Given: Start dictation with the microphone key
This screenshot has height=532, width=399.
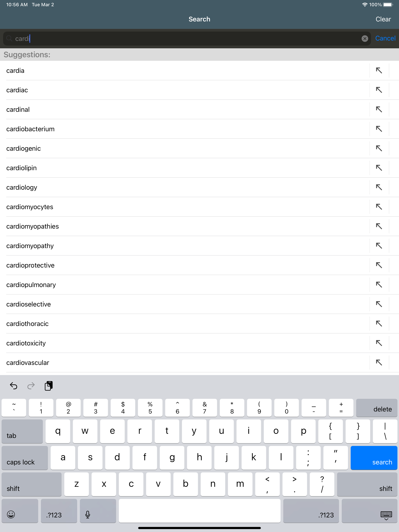Looking at the screenshot, I should 88,515.
